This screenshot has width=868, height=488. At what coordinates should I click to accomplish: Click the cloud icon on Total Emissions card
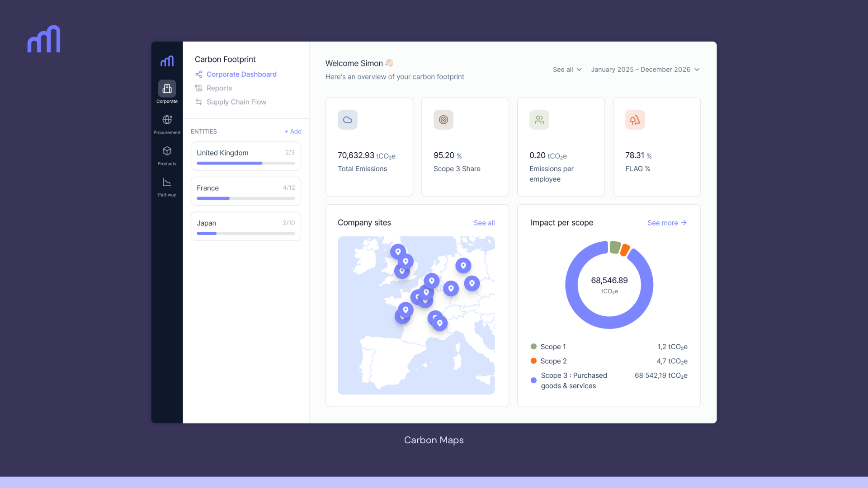click(347, 119)
